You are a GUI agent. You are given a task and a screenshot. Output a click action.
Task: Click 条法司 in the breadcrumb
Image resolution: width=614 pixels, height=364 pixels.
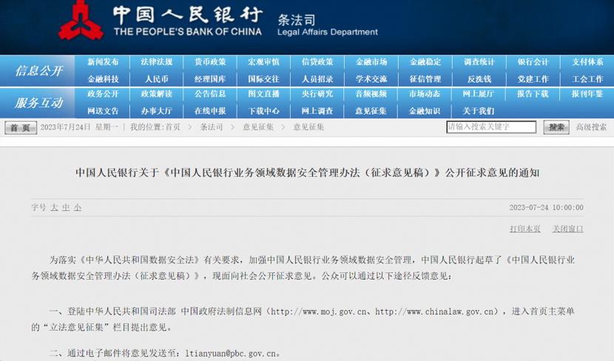212,127
